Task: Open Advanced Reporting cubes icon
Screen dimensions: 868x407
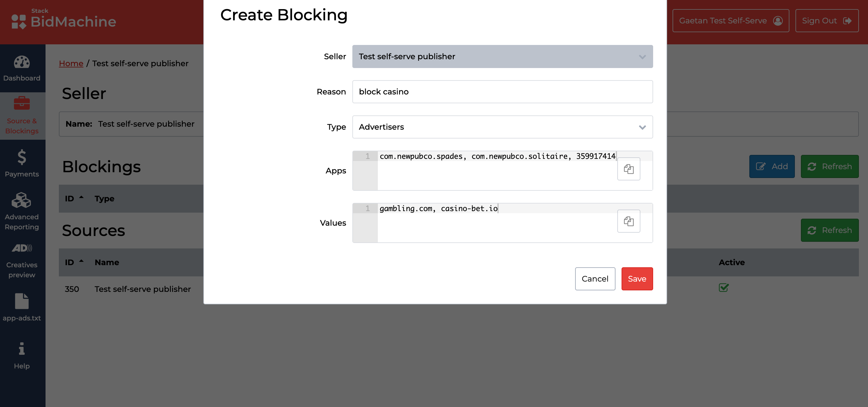Action: click(22, 200)
